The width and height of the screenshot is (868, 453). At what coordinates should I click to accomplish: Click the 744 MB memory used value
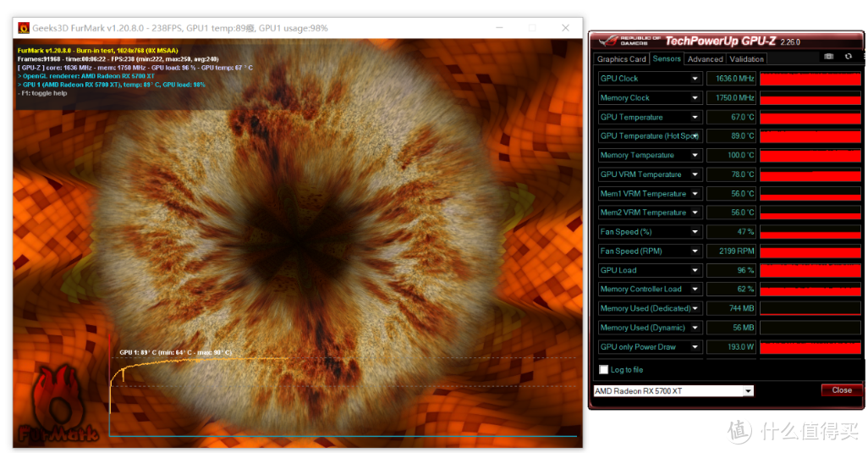click(x=732, y=308)
